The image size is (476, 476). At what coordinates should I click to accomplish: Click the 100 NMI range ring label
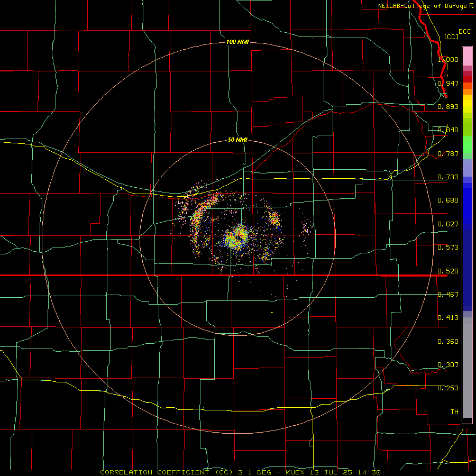(237, 42)
